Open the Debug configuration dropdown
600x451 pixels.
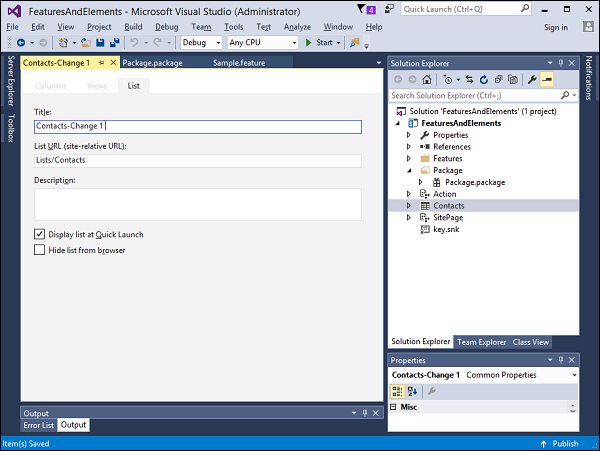tap(200, 43)
